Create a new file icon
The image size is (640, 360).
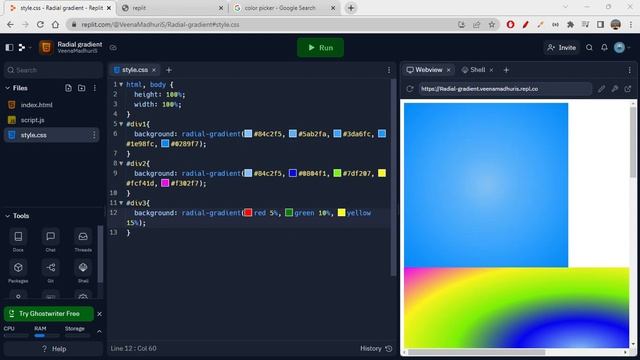pos(68,88)
